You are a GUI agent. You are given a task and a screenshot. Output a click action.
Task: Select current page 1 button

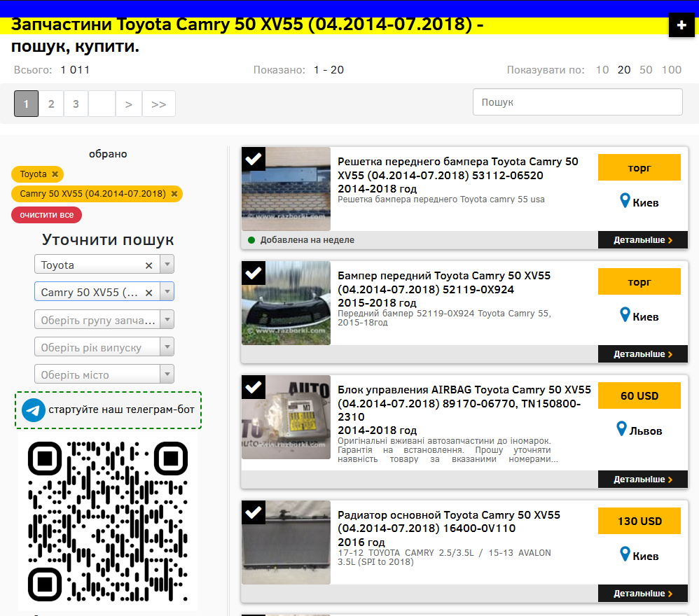[x=27, y=104]
